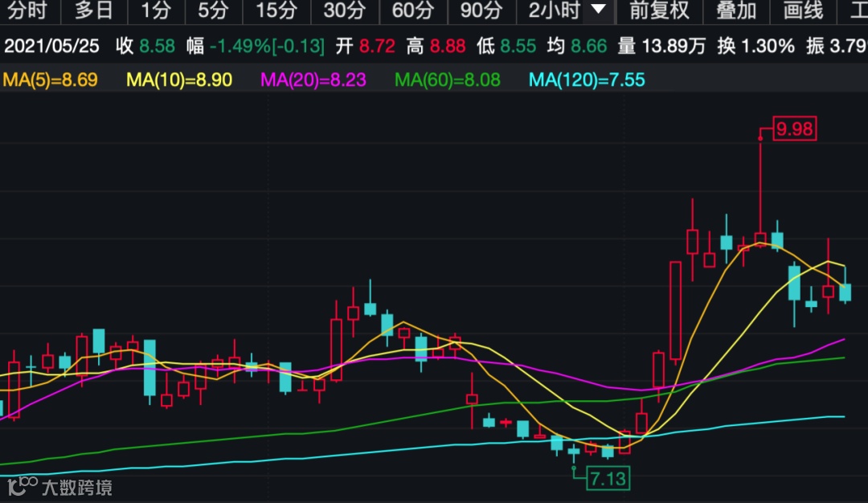This screenshot has height=503, width=868.
Task: Switch to 90分 interval
Action: point(481,10)
